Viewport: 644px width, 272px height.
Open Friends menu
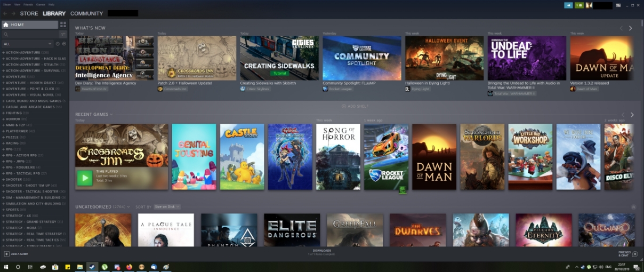click(x=29, y=4)
